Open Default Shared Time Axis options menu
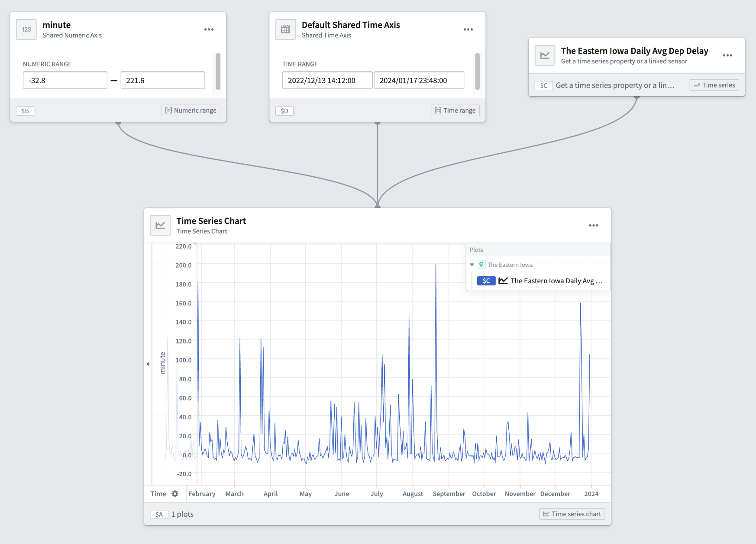This screenshot has height=544, width=756. click(x=468, y=29)
